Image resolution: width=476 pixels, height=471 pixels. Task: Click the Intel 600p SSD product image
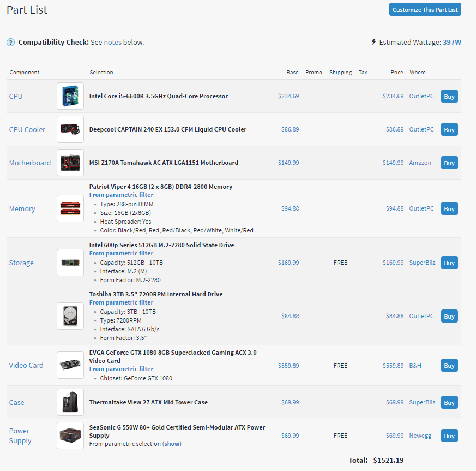pyautogui.click(x=70, y=263)
